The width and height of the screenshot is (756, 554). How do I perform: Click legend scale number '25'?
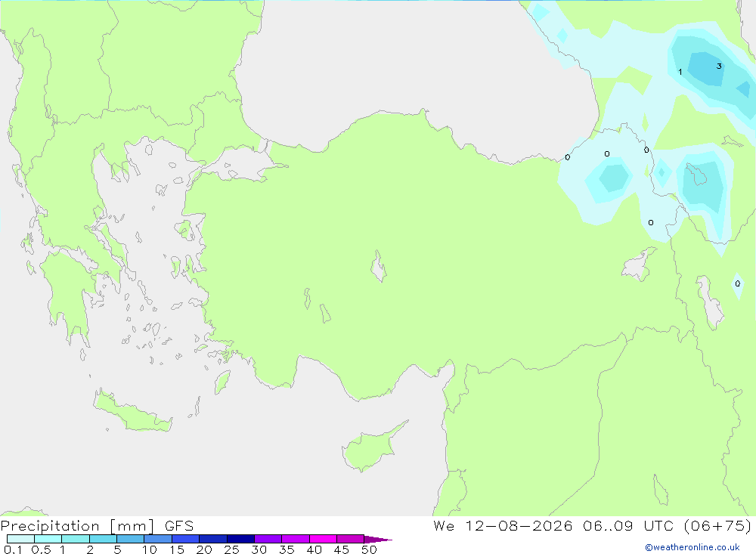pos(231,549)
